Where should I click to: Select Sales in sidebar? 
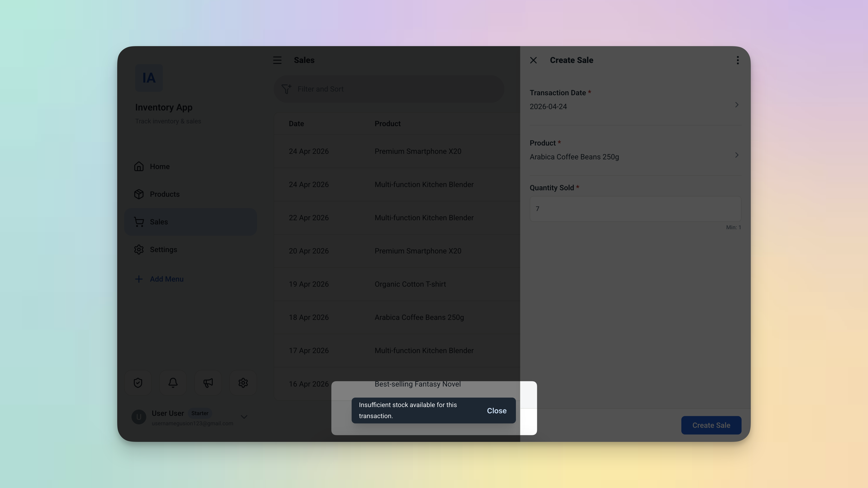(190, 222)
